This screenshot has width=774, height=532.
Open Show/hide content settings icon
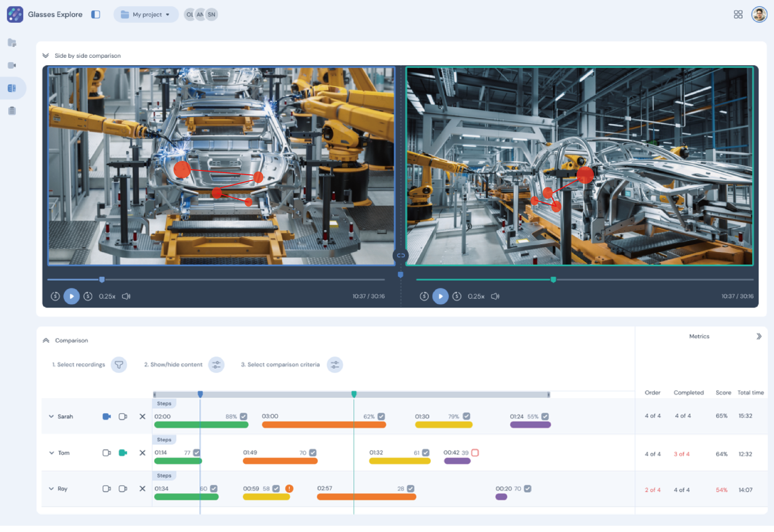coord(216,365)
